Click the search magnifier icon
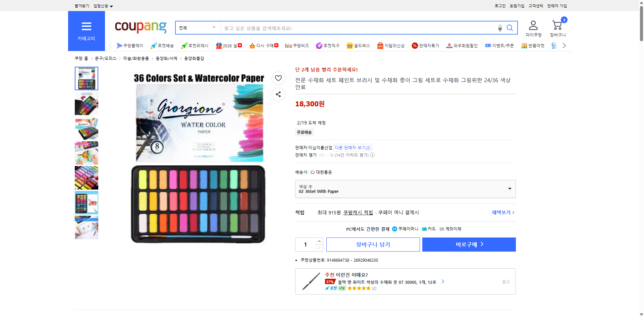Viewport: 644px width, 317px height. (510, 28)
